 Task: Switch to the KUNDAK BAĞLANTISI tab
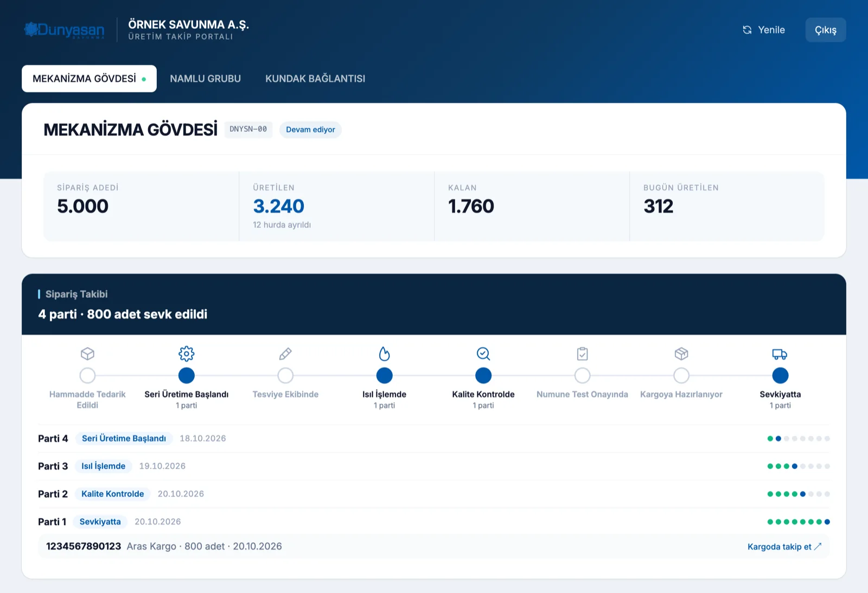(315, 79)
